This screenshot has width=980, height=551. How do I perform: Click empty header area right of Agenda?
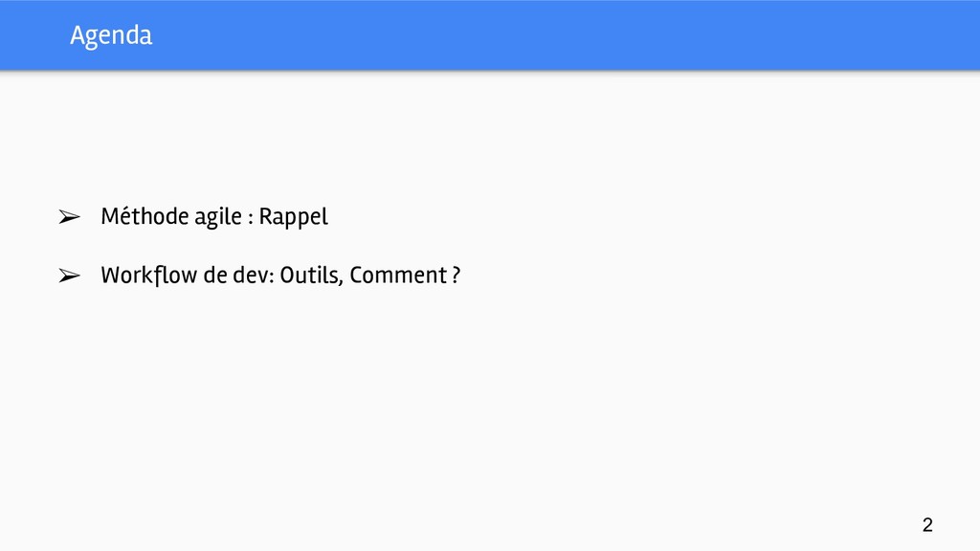pyautogui.click(x=574, y=36)
